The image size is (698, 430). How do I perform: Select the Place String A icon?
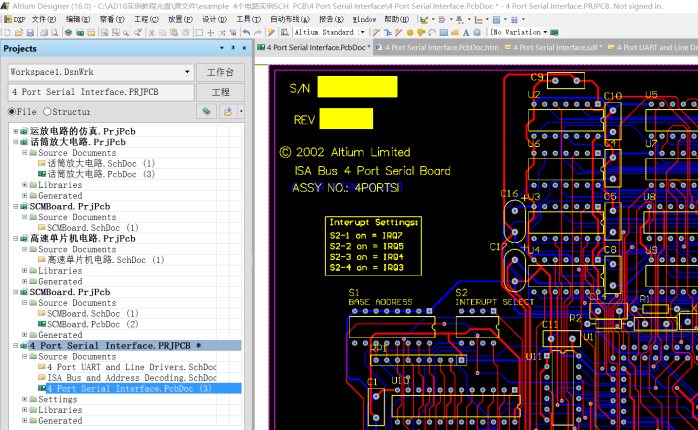click(466, 32)
